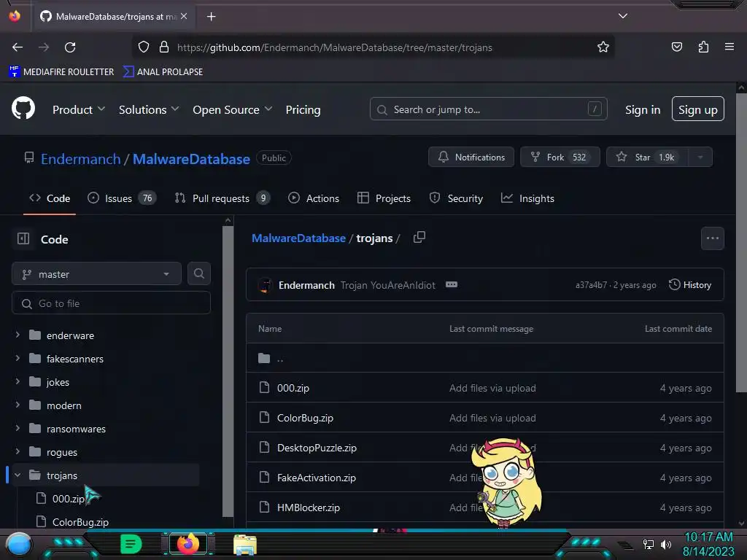The height and width of the screenshot is (560, 747).
Task: Expand modern folder in tree
Action: pyautogui.click(x=18, y=405)
